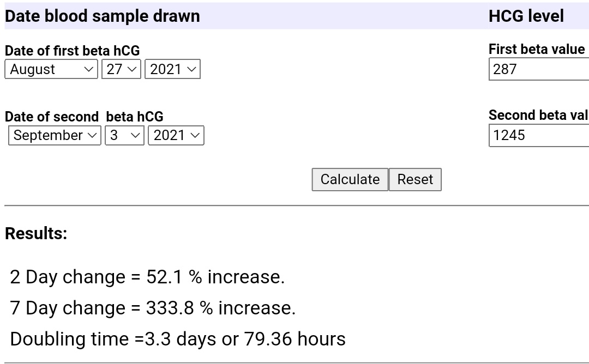This screenshot has width=589, height=364.
Task: Click the 'Second beta value' label
Action: pos(538,115)
